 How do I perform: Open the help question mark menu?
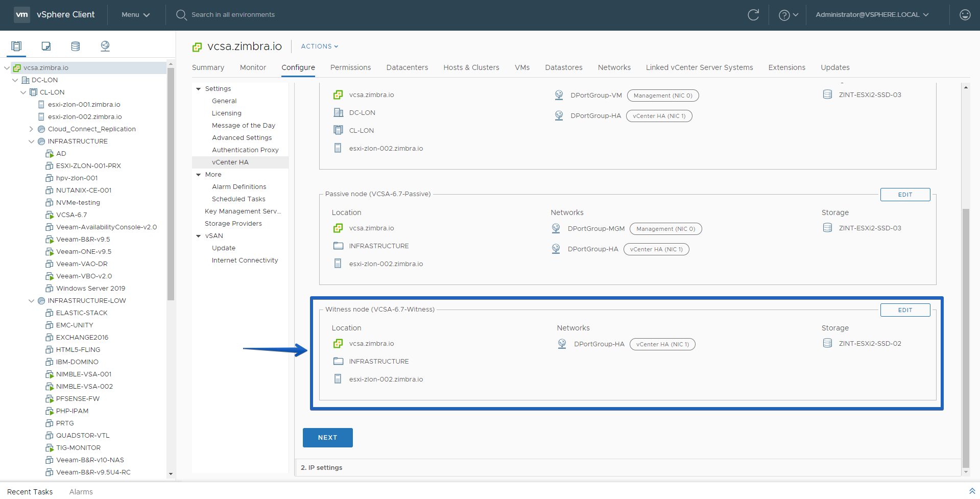[x=788, y=15]
